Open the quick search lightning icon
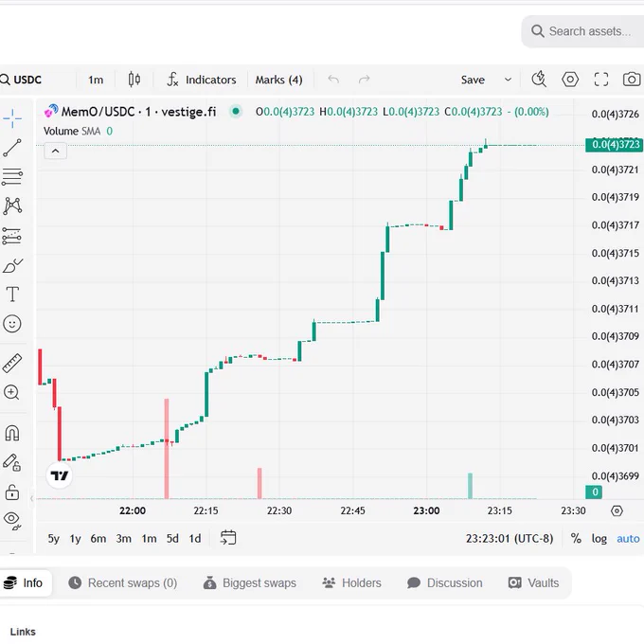644x644 pixels. [x=539, y=80]
